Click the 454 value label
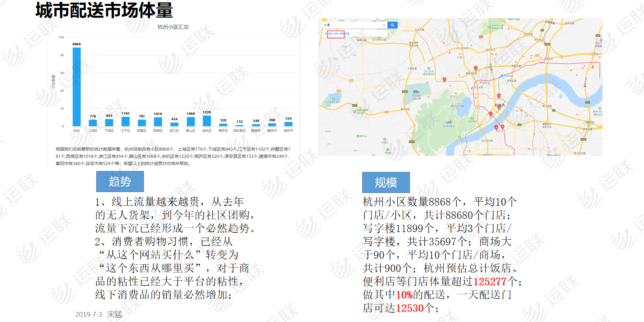The width and height of the screenshot is (644, 322). point(174,119)
